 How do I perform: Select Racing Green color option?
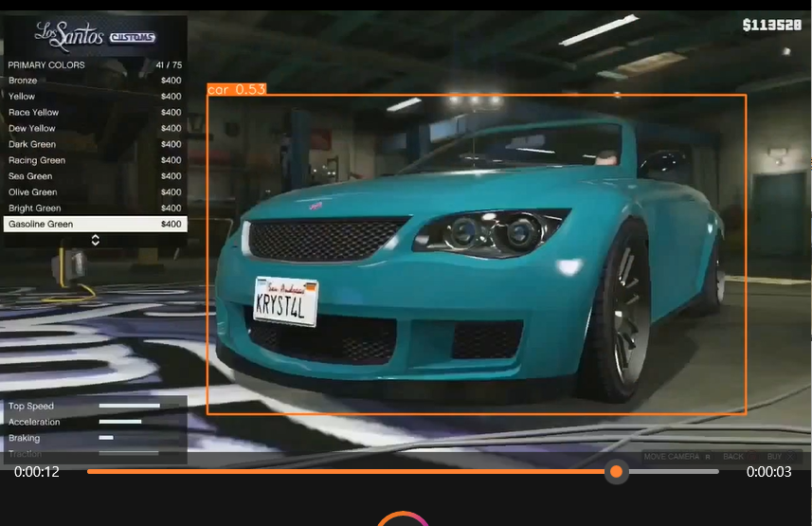point(96,160)
